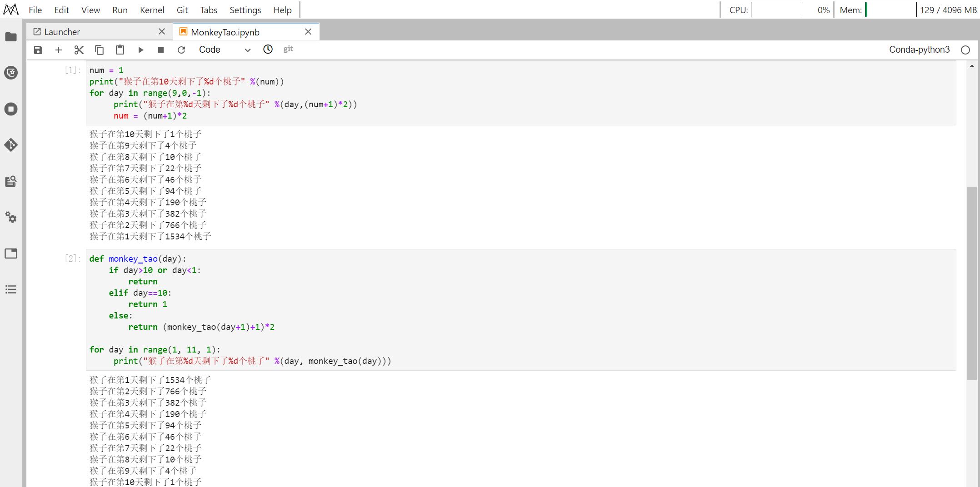Click the 'elif day==10:' code line
980x487 pixels.
(x=140, y=293)
